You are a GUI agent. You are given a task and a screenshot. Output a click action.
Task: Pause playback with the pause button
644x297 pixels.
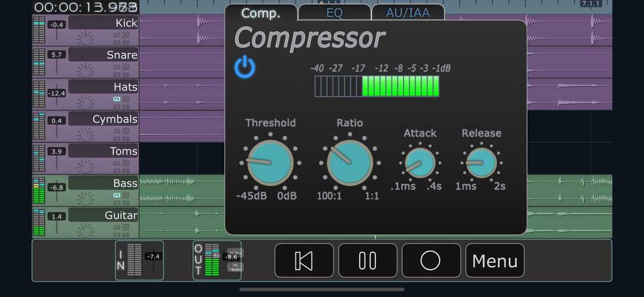(x=368, y=260)
